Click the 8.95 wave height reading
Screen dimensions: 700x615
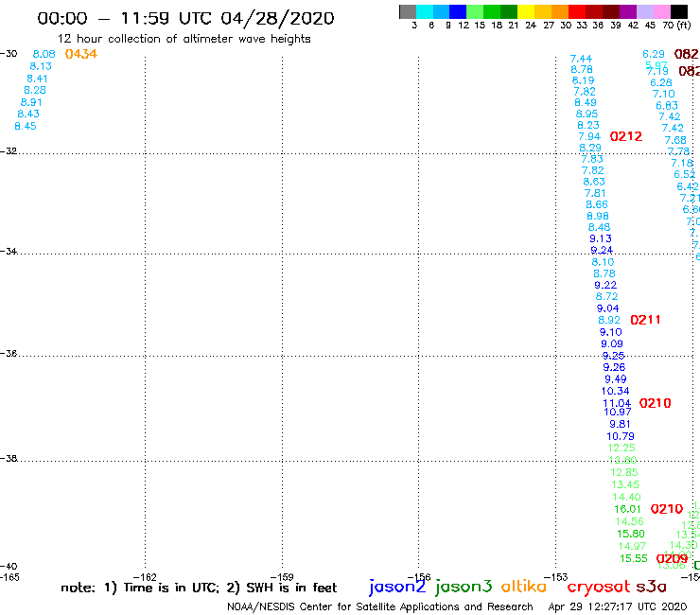(586, 114)
